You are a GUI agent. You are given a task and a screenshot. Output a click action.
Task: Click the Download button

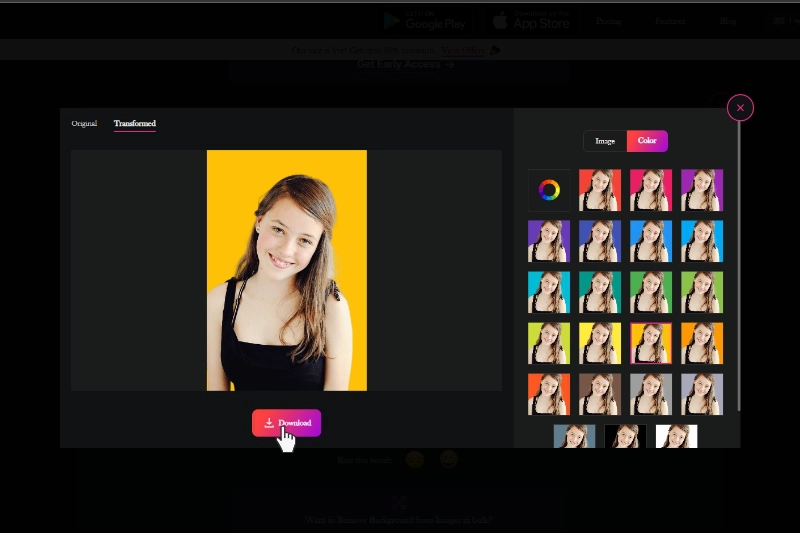tap(286, 423)
